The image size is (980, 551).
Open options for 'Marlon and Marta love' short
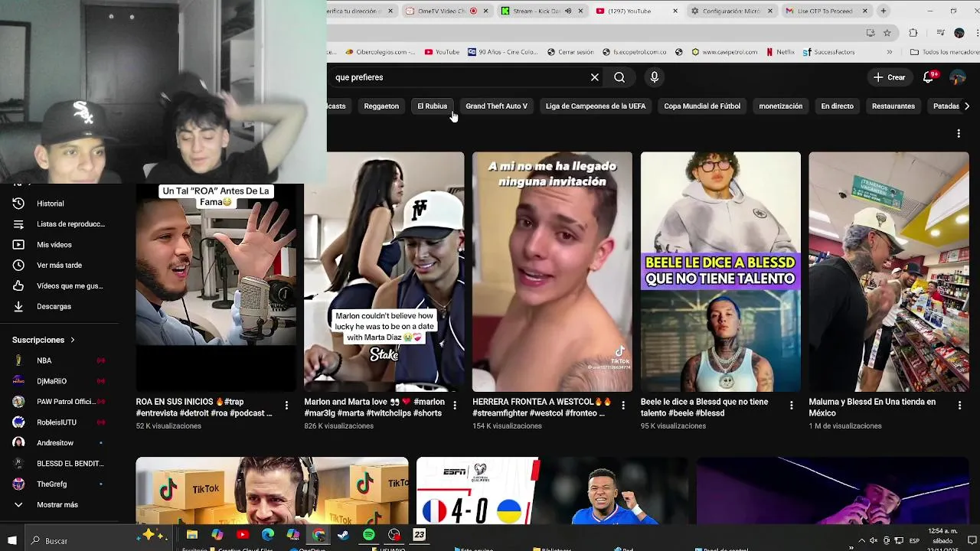(x=455, y=406)
